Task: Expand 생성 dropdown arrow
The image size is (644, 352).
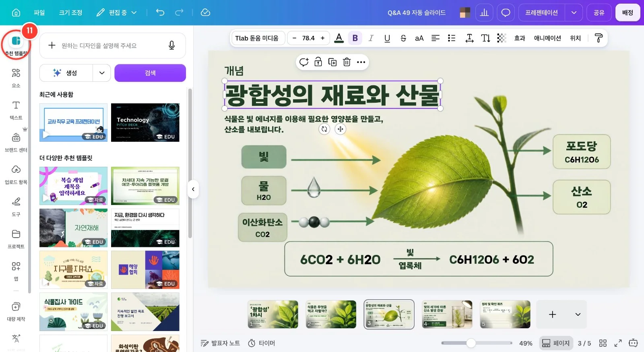Action: coord(102,73)
